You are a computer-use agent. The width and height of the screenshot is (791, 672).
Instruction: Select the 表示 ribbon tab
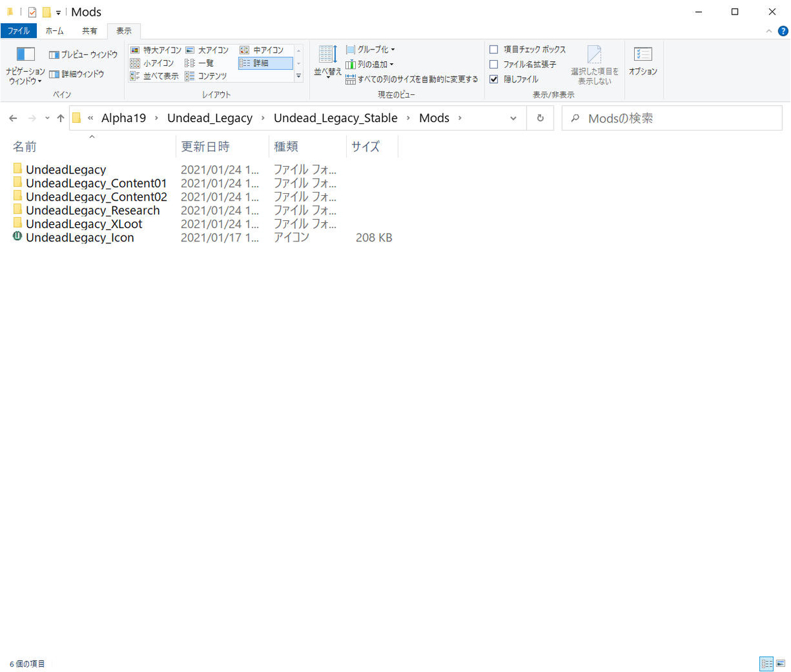124,31
